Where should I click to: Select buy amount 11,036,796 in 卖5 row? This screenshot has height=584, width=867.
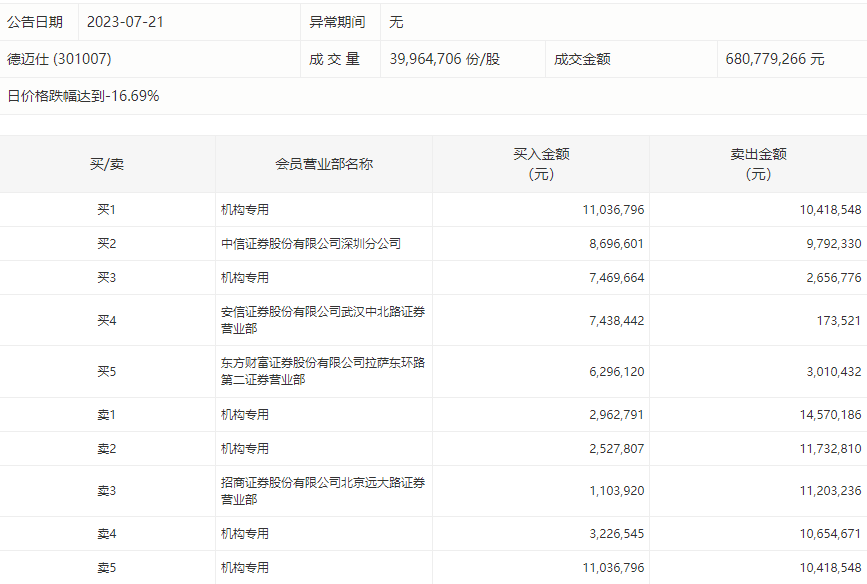613,568
